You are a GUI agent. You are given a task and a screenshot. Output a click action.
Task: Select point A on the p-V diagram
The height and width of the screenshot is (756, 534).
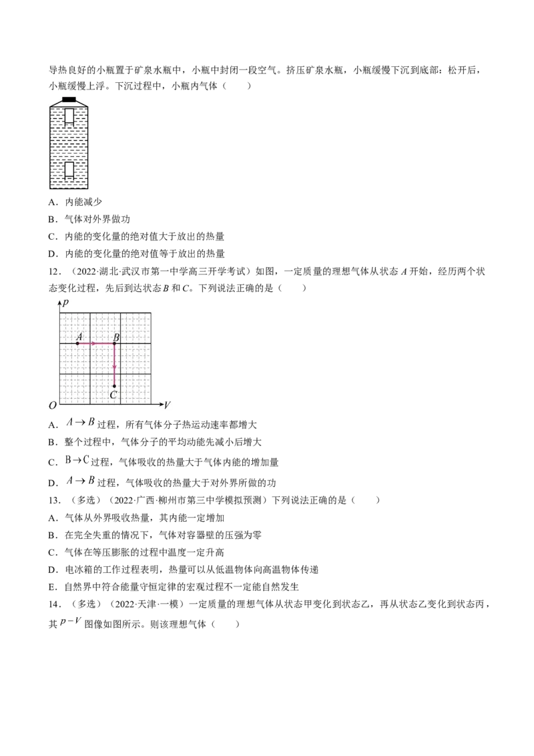(x=77, y=343)
